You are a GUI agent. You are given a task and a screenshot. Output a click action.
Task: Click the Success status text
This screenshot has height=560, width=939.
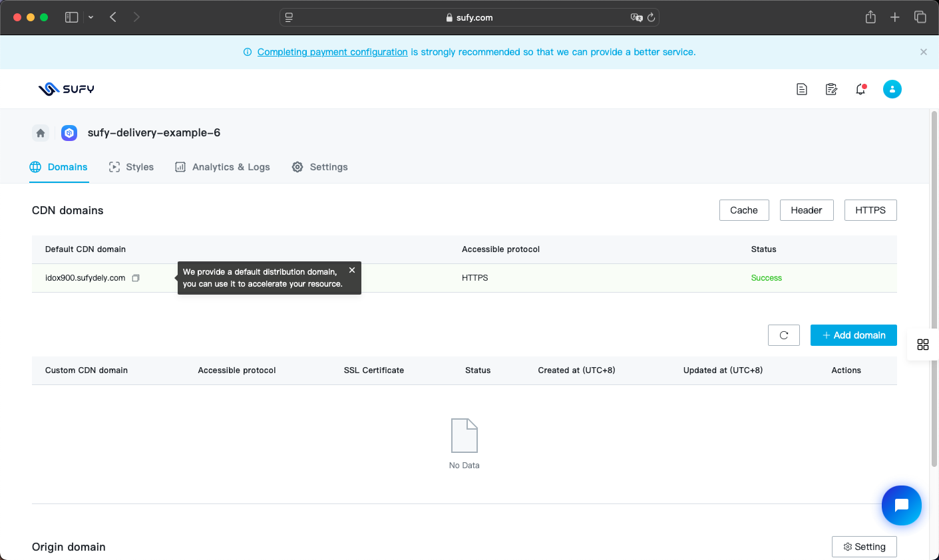tap(767, 278)
